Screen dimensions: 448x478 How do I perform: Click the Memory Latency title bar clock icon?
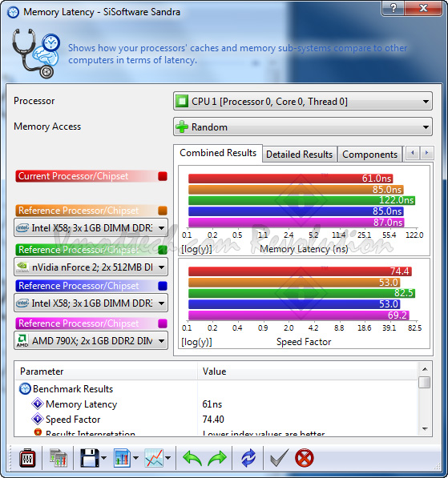click(x=13, y=12)
